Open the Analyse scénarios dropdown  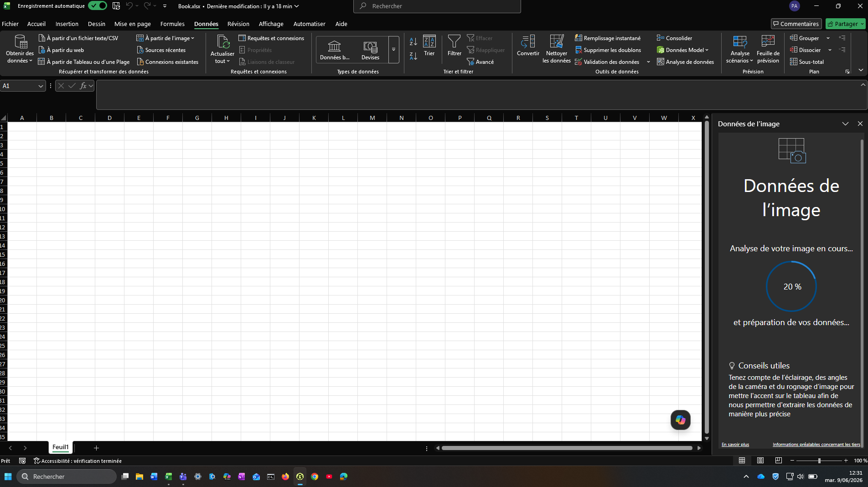coord(739,49)
